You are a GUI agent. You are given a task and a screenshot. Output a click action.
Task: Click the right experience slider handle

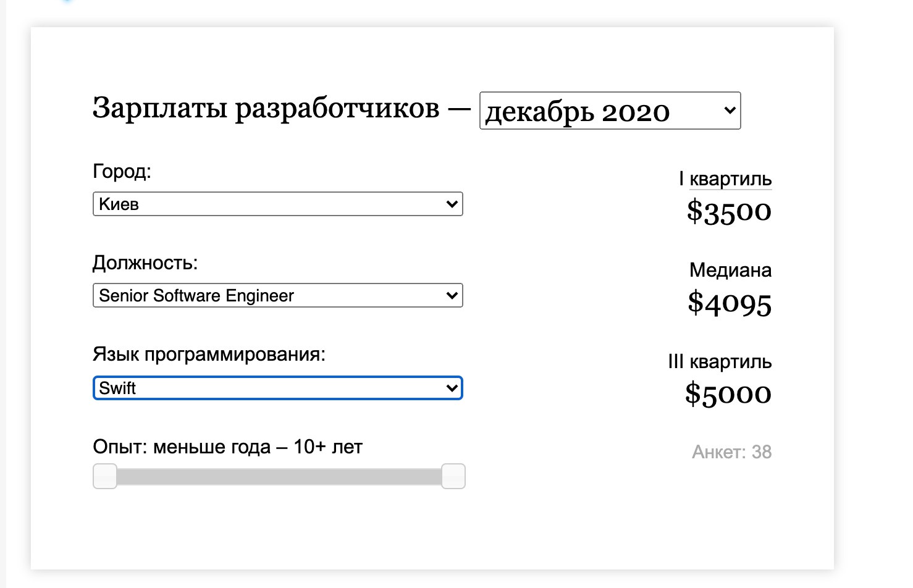(453, 477)
